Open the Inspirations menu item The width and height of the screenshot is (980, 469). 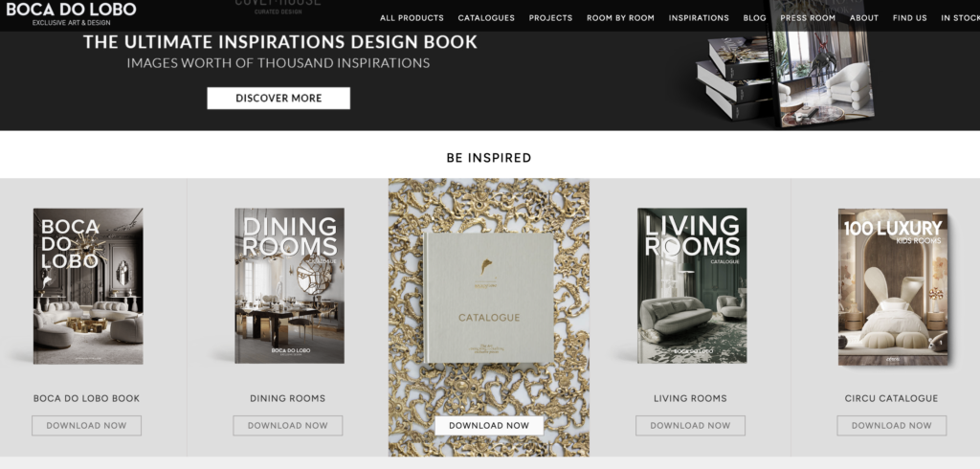click(x=699, y=17)
